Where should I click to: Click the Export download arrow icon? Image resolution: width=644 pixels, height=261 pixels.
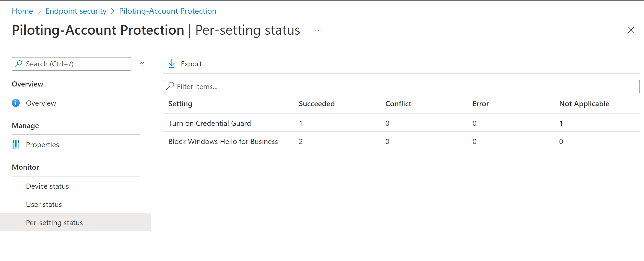(x=171, y=63)
